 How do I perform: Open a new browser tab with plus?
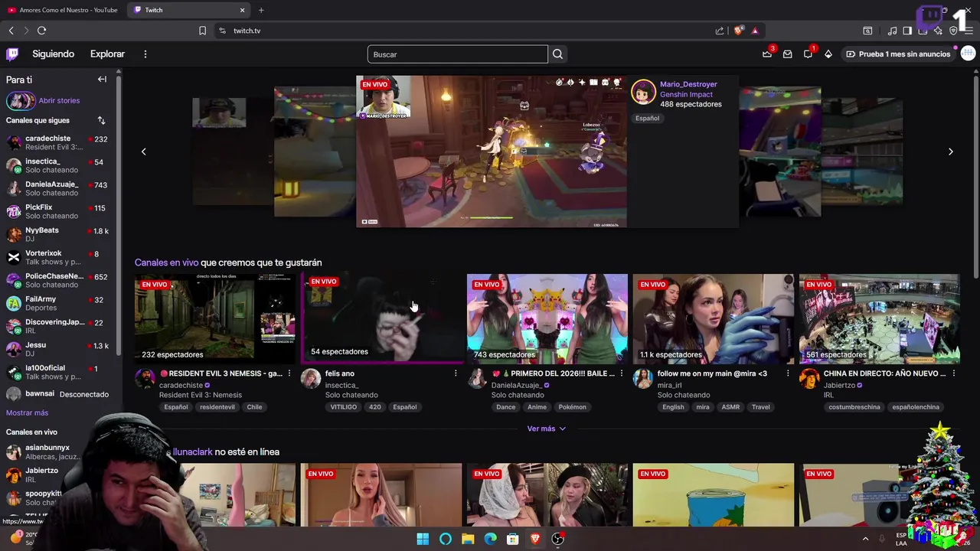coord(261,10)
